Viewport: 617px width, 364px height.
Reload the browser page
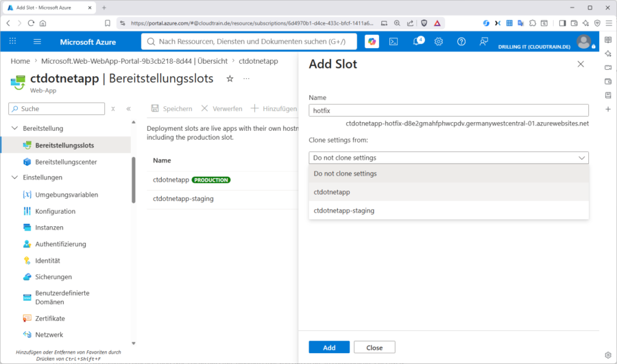coord(31,23)
